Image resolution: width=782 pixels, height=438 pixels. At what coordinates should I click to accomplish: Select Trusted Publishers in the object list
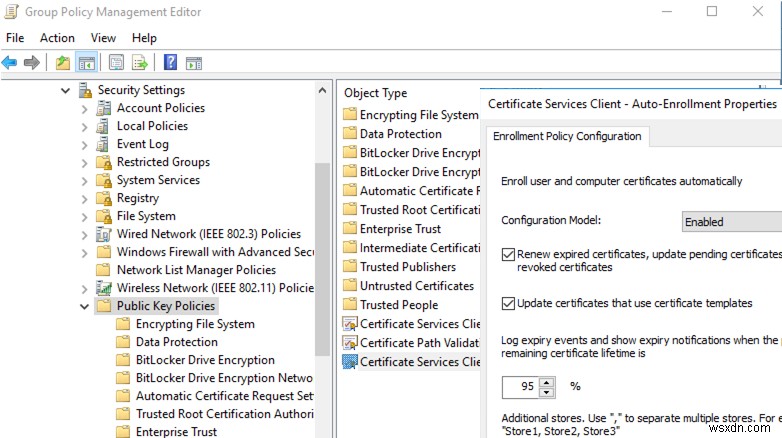coord(407,267)
